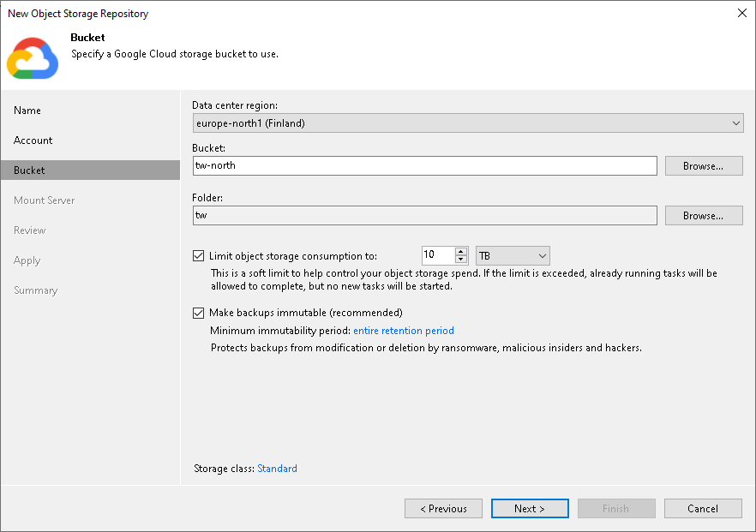The height and width of the screenshot is (532, 756).
Task: Open the Data center region dropdown
Action: tap(467, 123)
